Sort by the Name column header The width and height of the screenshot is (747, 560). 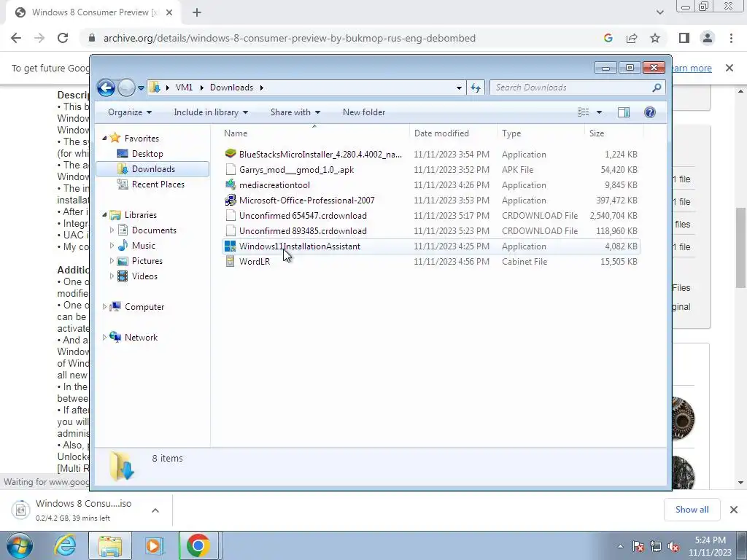click(x=314, y=133)
